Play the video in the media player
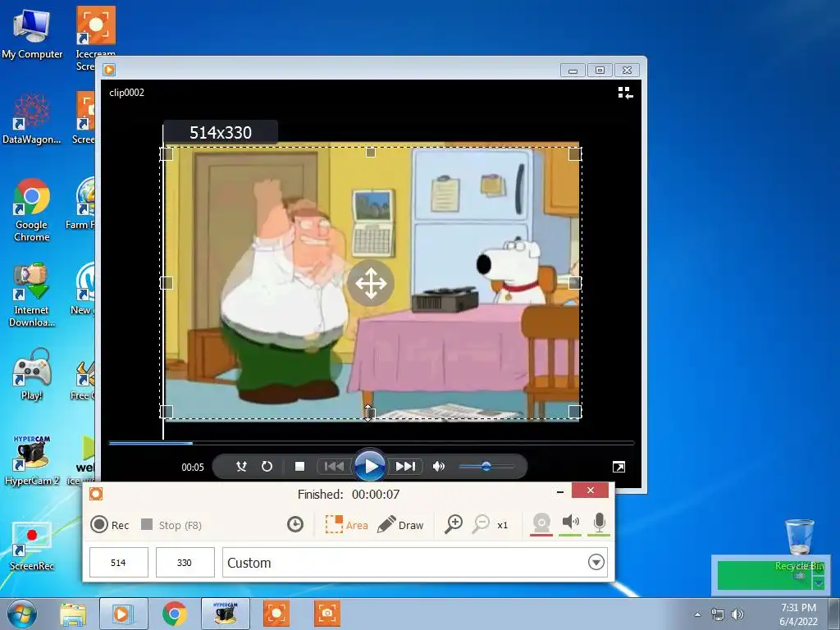Viewport: 840px width, 630px height. click(x=370, y=466)
